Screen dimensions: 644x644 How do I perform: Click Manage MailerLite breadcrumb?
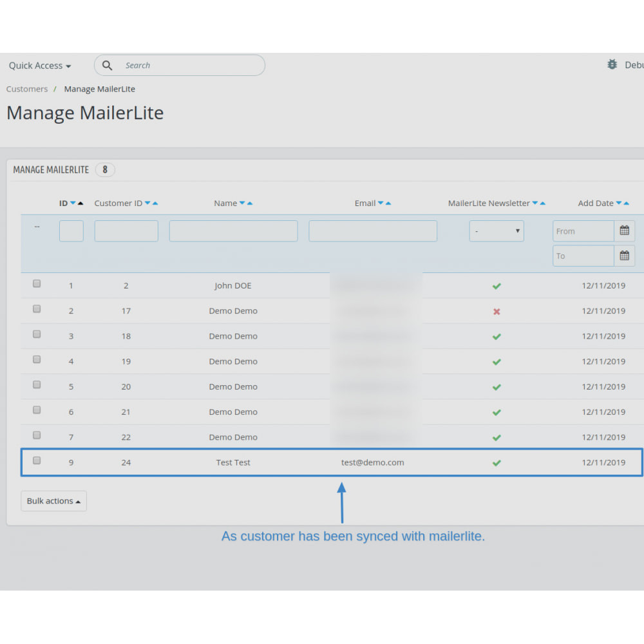coord(99,89)
